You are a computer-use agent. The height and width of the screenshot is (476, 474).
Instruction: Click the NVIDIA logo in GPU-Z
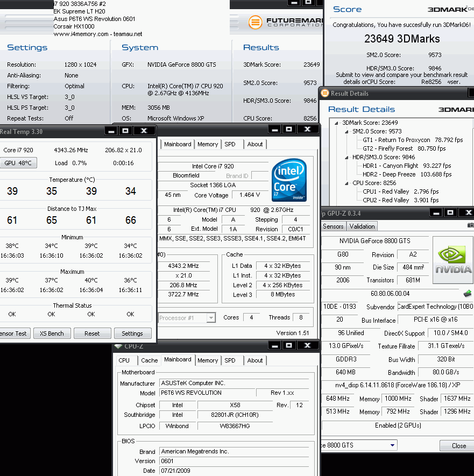pyautogui.click(x=453, y=260)
